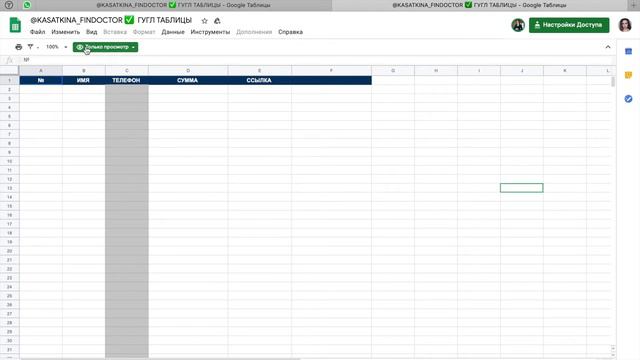This screenshot has height=360, width=640.
Task: Select row 1 header
Action: coord(9,80)
